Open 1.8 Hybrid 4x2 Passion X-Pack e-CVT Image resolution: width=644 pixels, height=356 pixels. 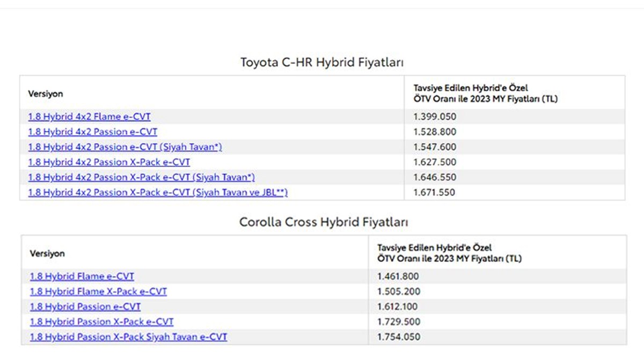(x=109, y=162)
